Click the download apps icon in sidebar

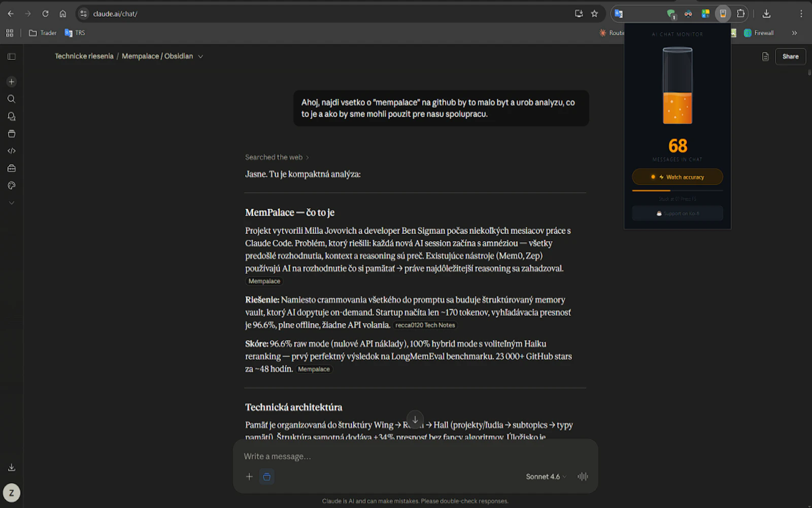[12, 467]
